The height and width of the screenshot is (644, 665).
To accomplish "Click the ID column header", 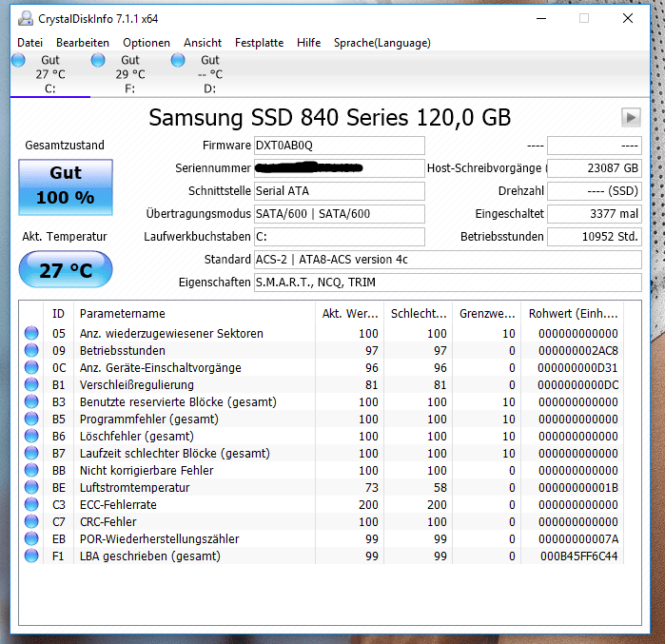I will tap(59, 314).
